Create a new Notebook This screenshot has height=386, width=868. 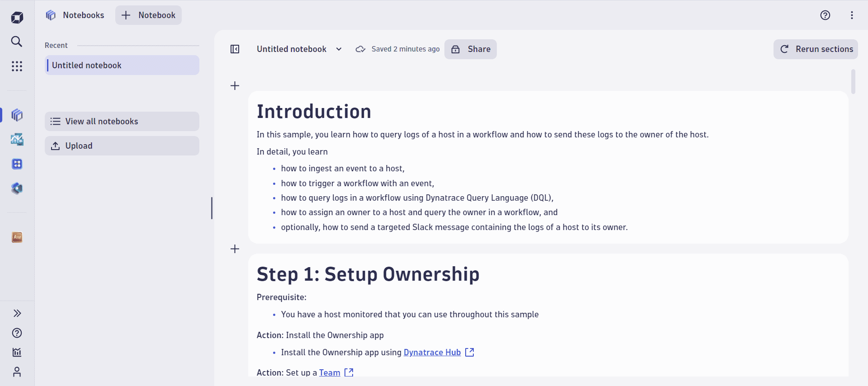(x=148, y=15)
